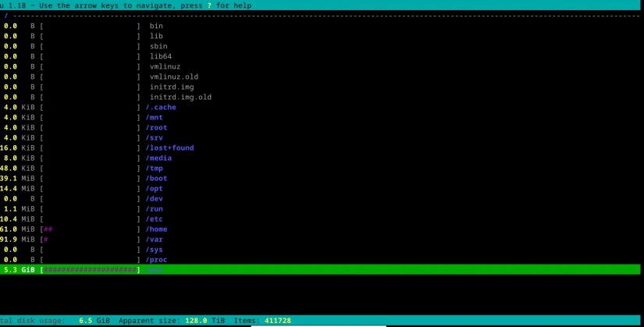Click the usage bar of /var
Image resolution: width=644 pixels, height=327 pixels.
point(91,240)
